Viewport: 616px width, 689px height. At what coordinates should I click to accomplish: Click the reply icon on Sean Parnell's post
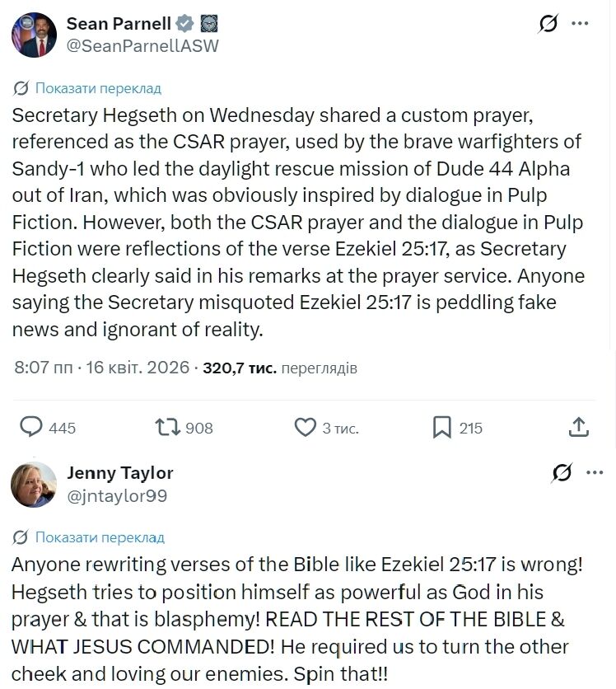tap(31, 427)
